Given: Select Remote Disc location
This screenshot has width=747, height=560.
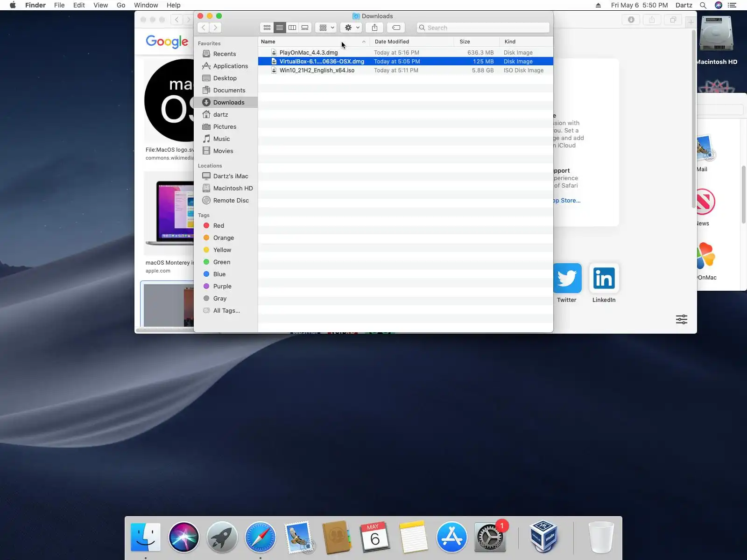Looking at the screenshot, I should pyautogui.click(x=226, y=200).
